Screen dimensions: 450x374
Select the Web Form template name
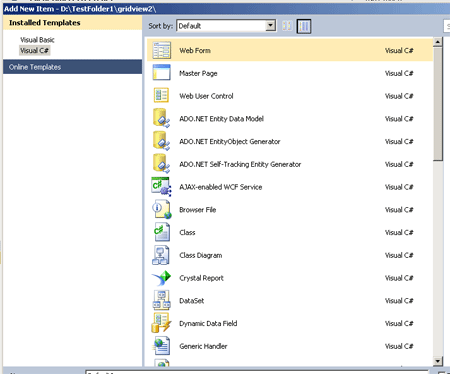(195, 51)
